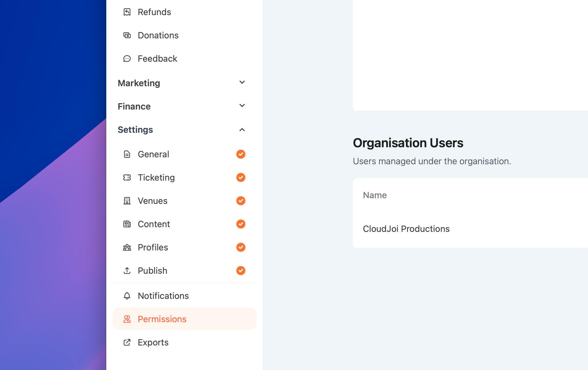
Task: Collapse the Settings section chevron
Action: (242, 130)
